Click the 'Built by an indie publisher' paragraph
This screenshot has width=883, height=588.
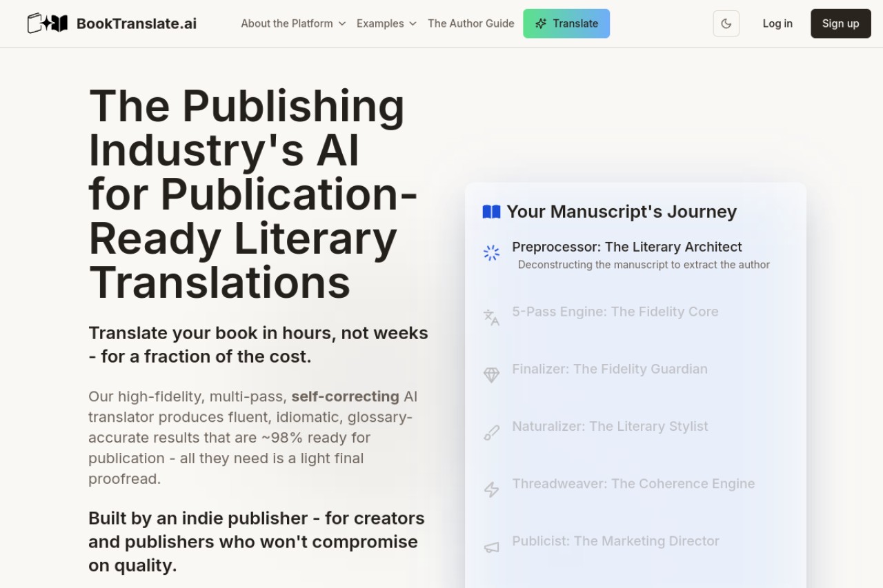[257, 542]
